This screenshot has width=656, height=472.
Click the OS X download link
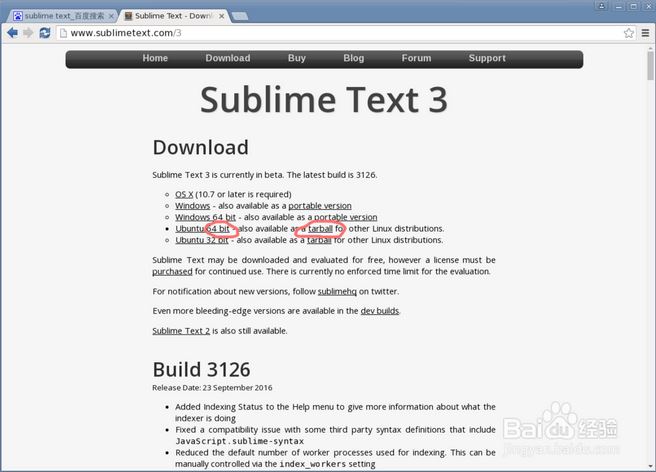tap(184, 194)
